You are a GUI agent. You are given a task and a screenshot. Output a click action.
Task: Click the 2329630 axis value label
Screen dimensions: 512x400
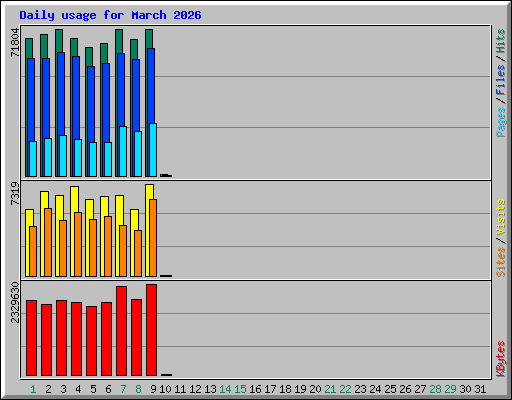(15, 302)
